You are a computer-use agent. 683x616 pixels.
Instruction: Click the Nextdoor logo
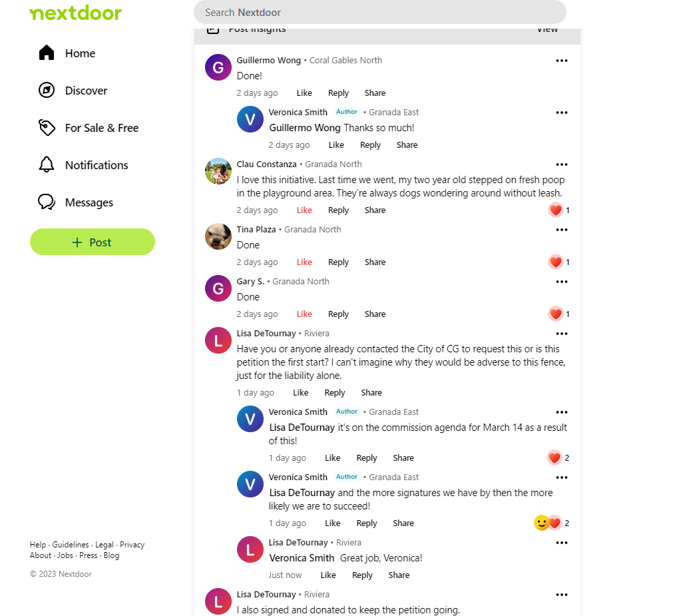pyautogui.click(x=76, y=13)
